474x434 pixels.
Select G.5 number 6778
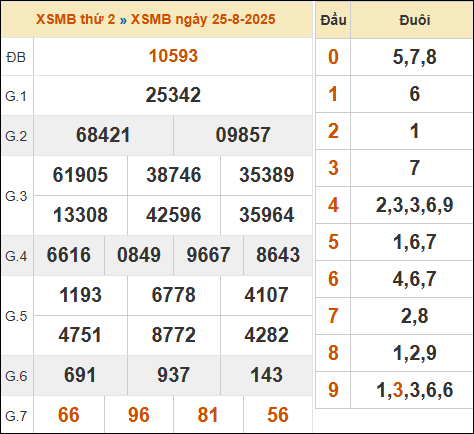[173, 295]
